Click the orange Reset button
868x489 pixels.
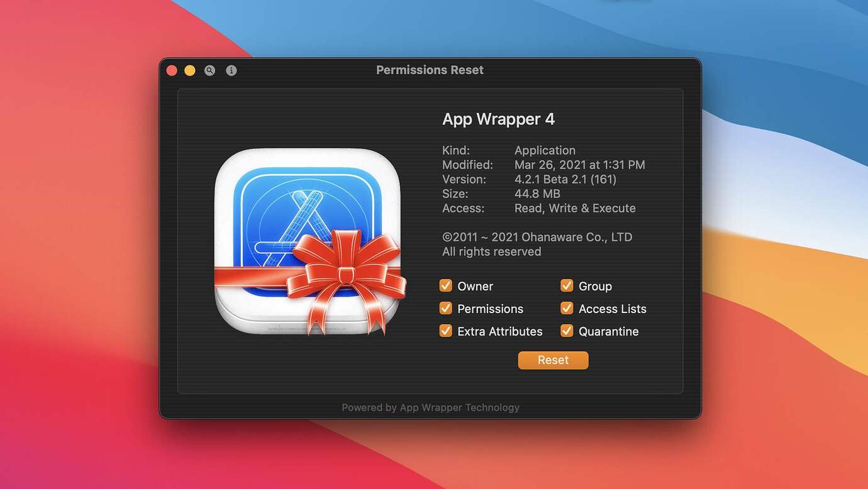pos(554,360)
